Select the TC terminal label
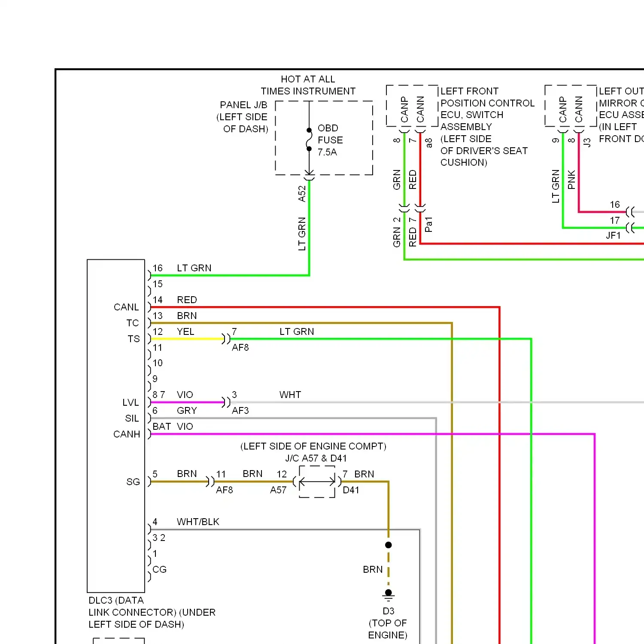 [x=133, y=323]
